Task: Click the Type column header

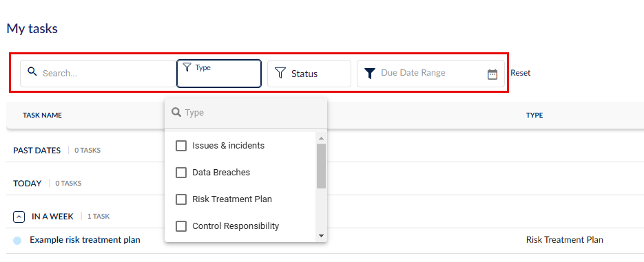Action: [x=534, y=116]
